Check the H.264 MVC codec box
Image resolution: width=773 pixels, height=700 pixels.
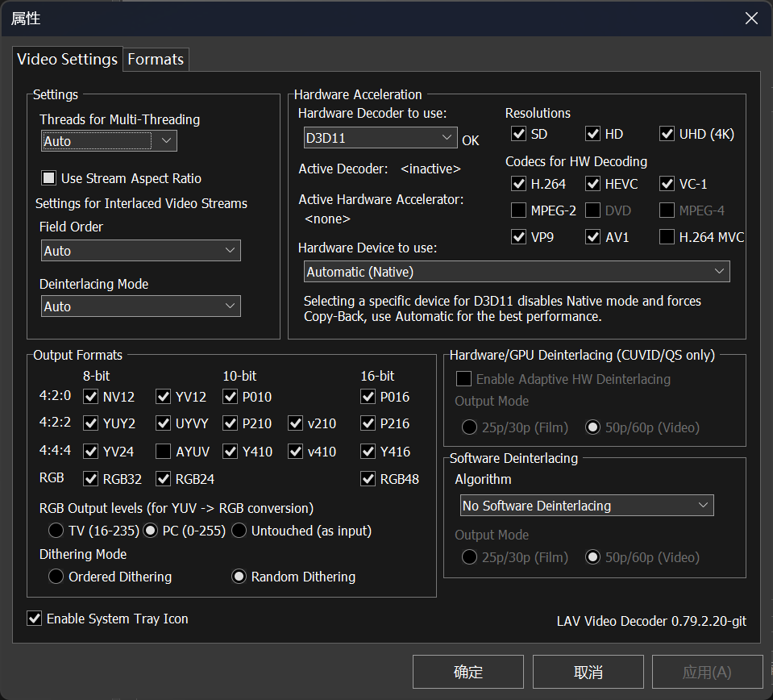coord(667,237)
